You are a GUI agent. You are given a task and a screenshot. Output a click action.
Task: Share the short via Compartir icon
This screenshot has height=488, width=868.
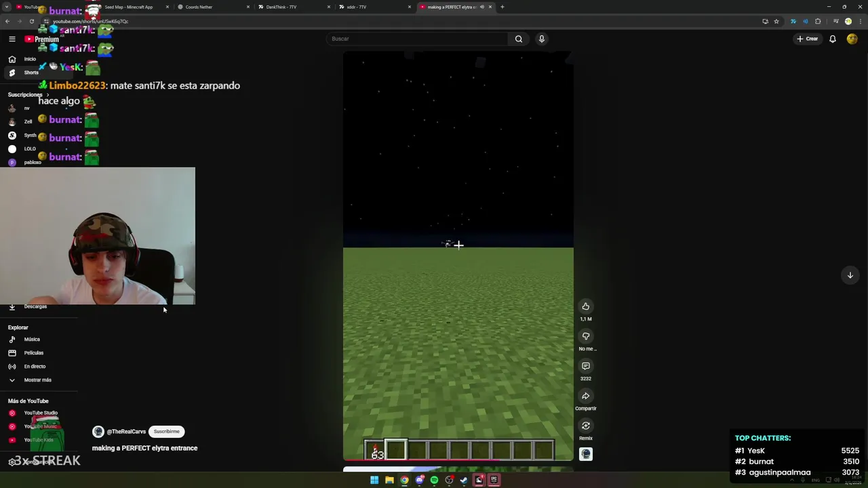click(x=586, y=396)
